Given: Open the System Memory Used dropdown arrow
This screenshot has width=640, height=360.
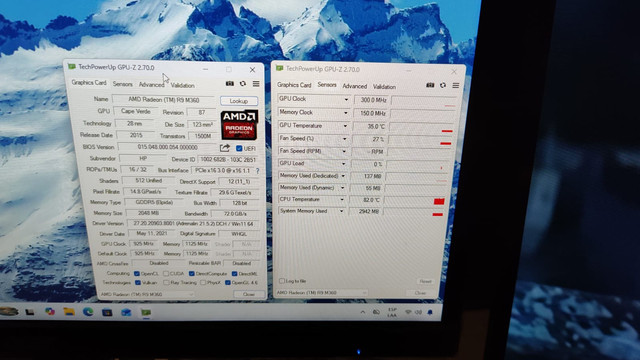Looking at the screenshot, I should tap(342, 211).
